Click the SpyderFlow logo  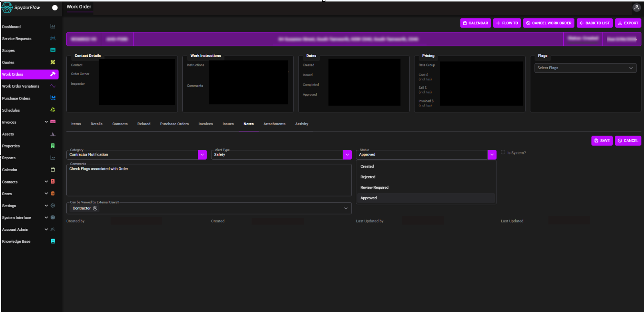[x=21, y=8]
